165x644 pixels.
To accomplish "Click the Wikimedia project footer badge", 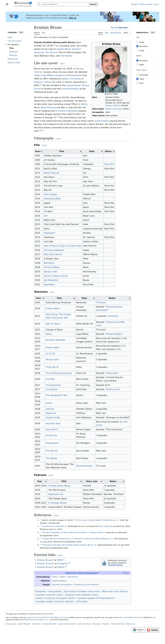I will point(138,630).
